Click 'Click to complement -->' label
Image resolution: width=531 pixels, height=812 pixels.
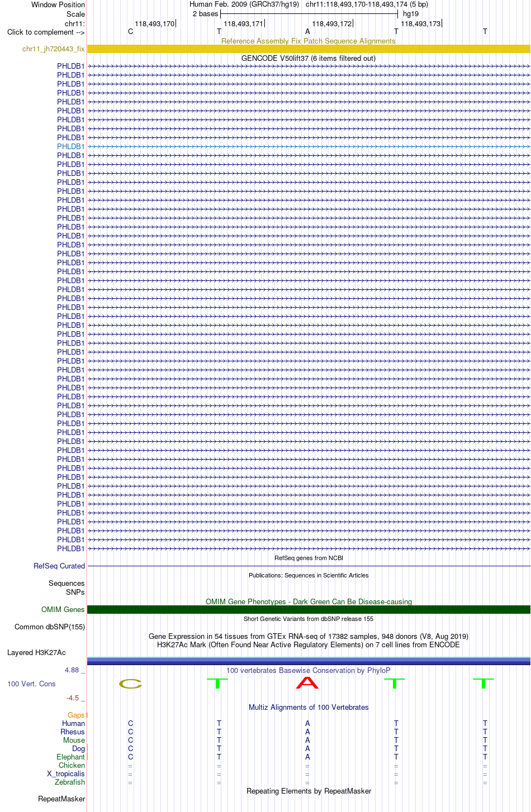click(46, 32)
